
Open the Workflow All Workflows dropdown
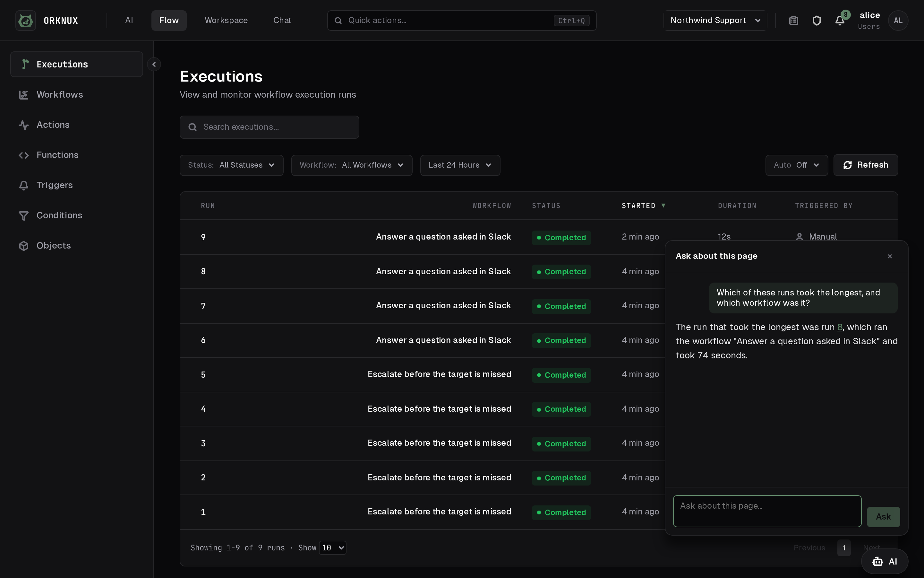point(352,165)
